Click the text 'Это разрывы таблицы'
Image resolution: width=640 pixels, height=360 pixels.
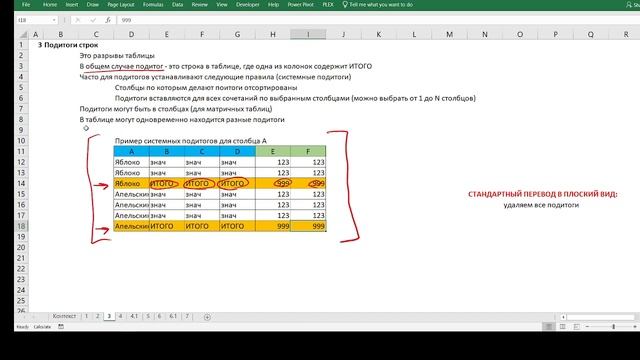(x=117, y=56)
